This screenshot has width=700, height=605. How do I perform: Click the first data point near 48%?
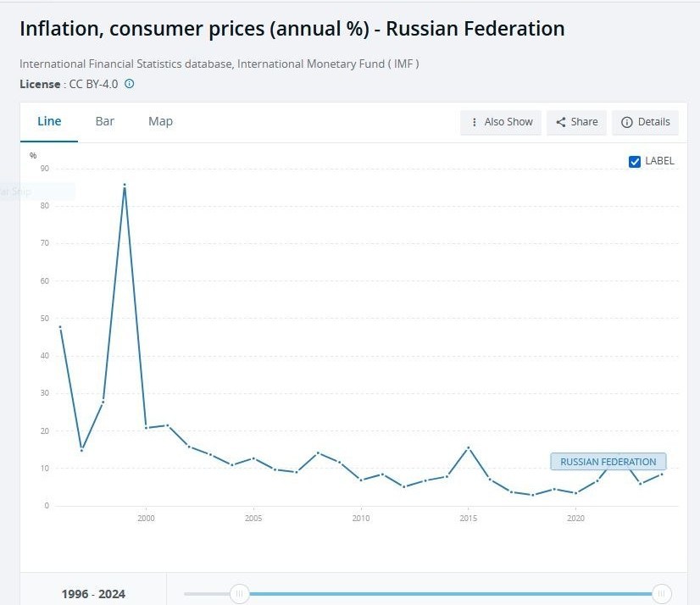(x=60, y=327)
